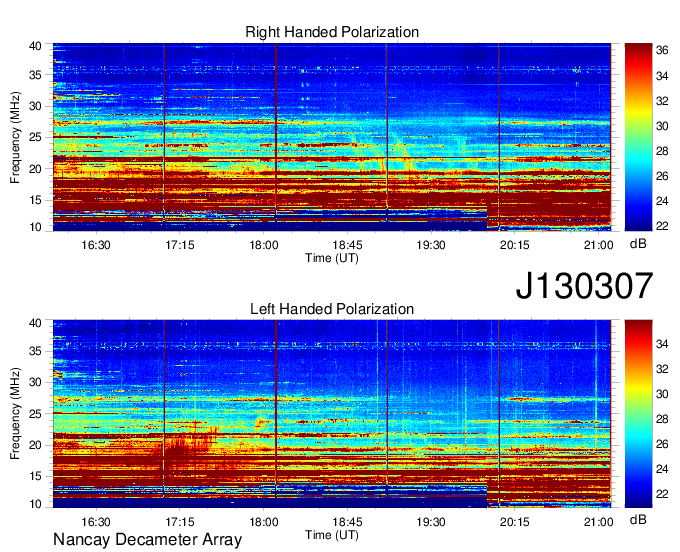Click "Time (UT)" label under Right Handed plot
680x552 pixels.
pos(332,258)
